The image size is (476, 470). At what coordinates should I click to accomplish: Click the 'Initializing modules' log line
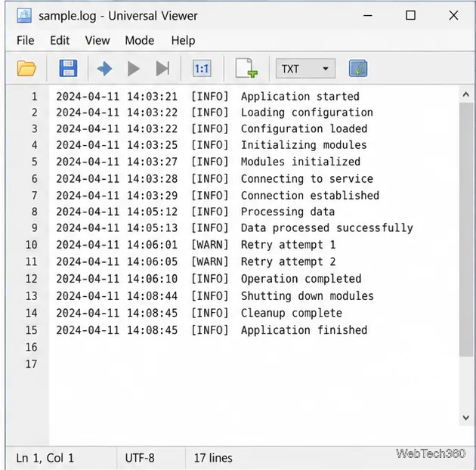click(212, 145)
